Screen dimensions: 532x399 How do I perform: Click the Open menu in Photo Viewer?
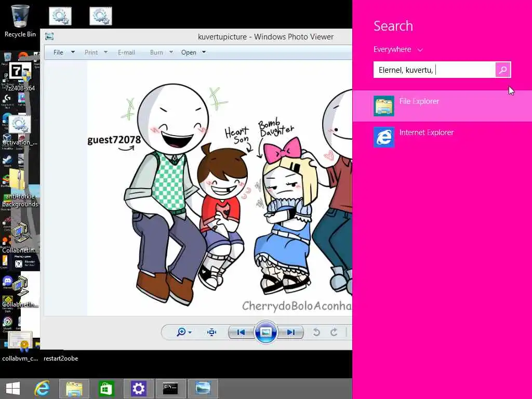[189, 52]
